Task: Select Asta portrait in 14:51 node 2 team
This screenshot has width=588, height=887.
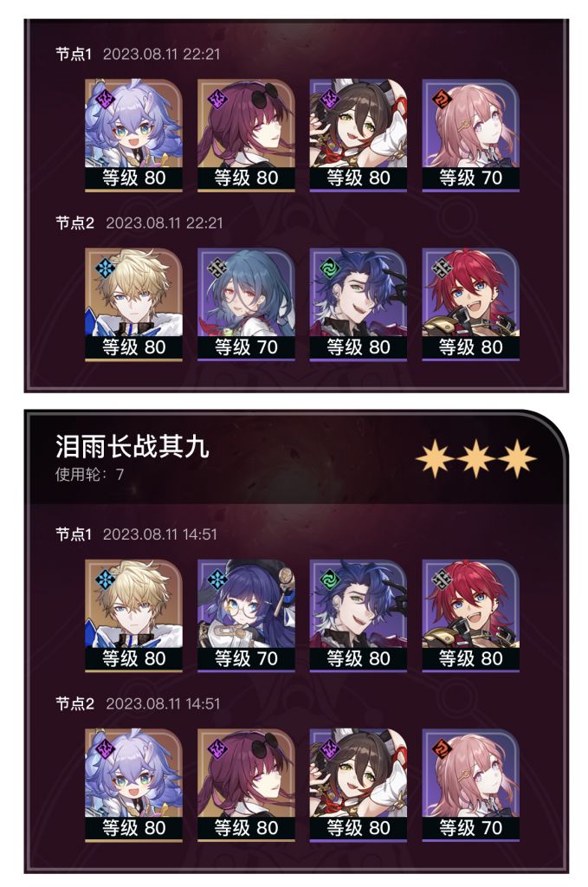Action: coord(470,785)
